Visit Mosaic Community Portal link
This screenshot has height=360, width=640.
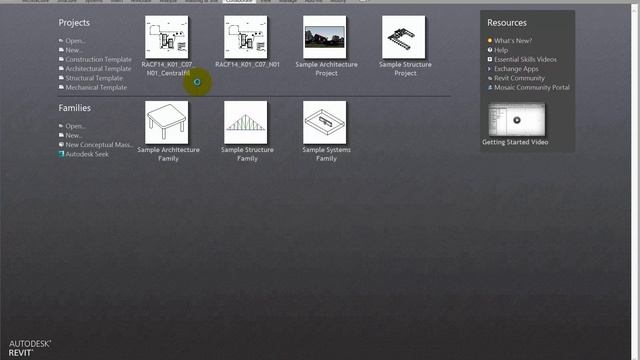[531, 88]
